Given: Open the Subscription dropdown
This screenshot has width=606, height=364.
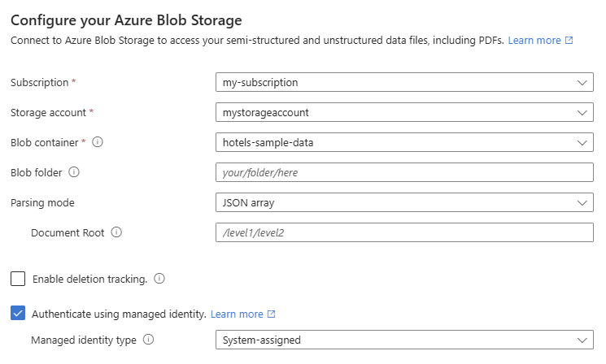Looking at the screenshot, I should pyautogui.click(x=404, y=82).
